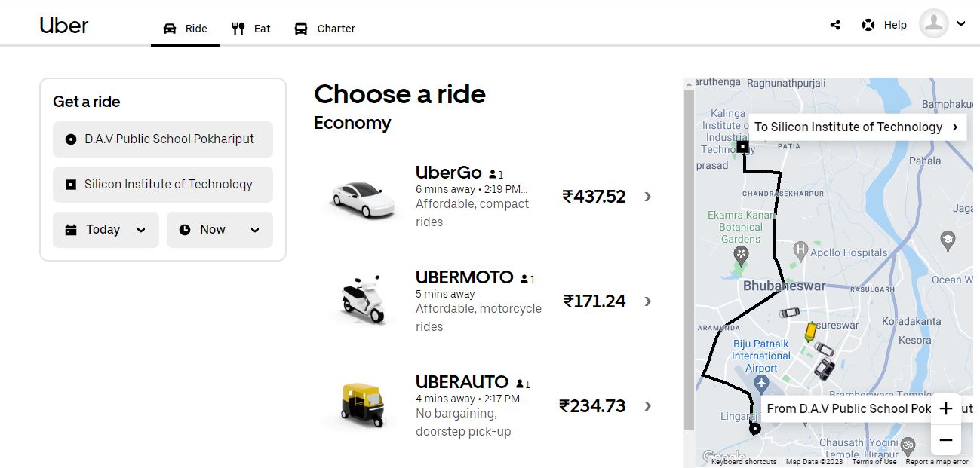
Task: Zoom out on the map
Action: pyautogui.click(x=946, y=440)
